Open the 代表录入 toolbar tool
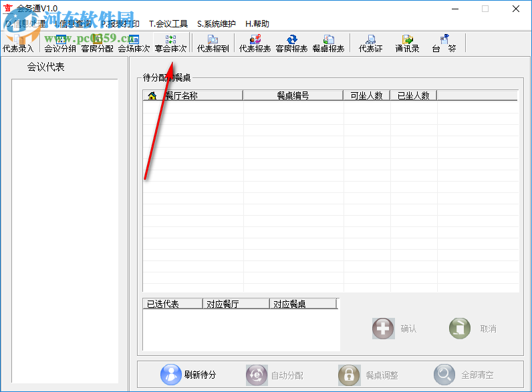Image resolution: width=532 pixels, height=392 pixels. click(x=18, y=43)
